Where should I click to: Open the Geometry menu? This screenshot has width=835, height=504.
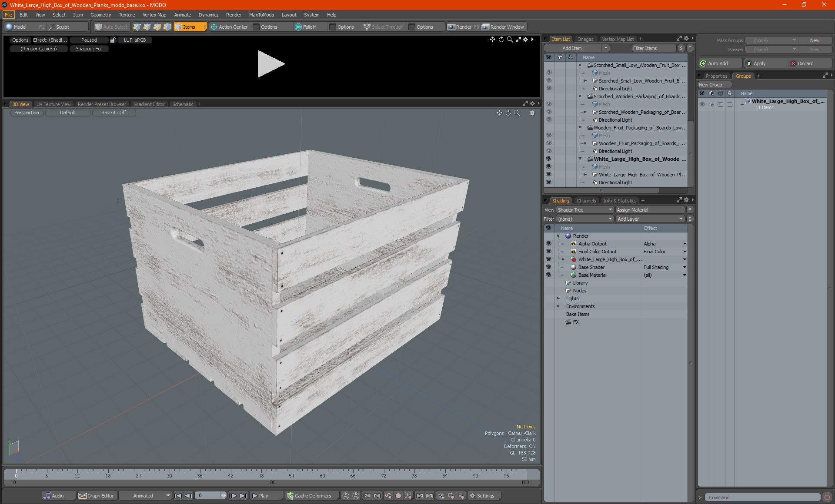[x=100, y=15]
